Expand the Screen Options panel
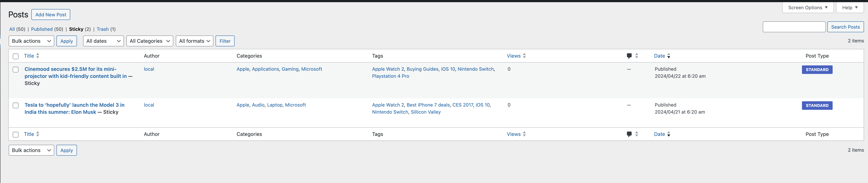Viewport: 868px width, 183px height. pos(807,7)
